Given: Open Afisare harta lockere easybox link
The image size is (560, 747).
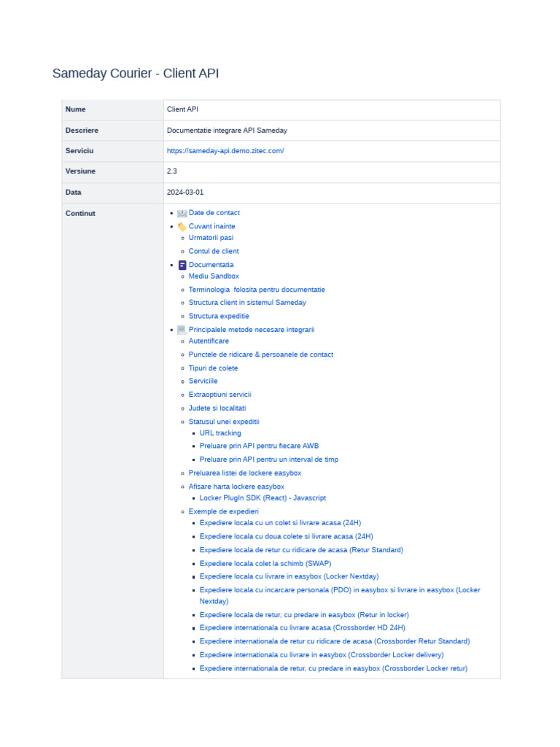Looking at the screenshot, I should click(237, 487).
